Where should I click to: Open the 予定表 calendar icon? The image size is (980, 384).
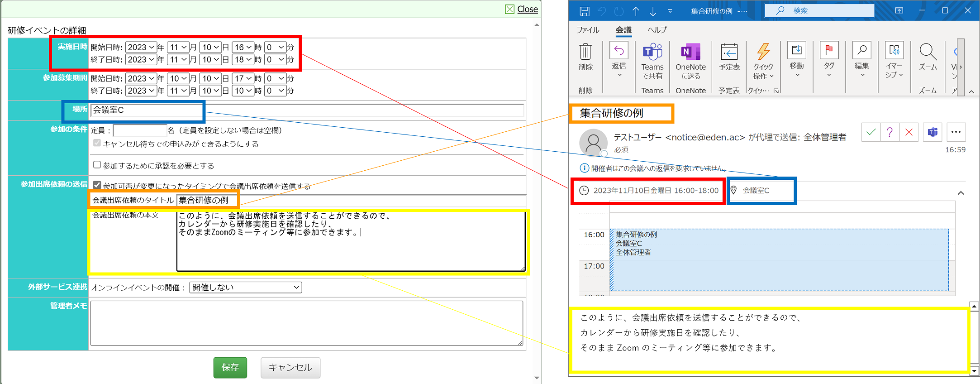point(729,52)
